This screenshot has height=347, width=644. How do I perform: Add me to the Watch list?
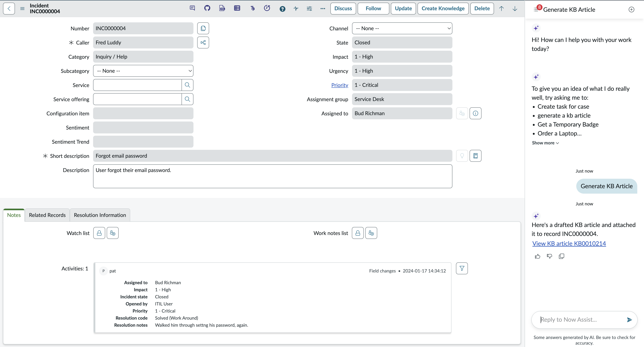click(x=113, y=233)
